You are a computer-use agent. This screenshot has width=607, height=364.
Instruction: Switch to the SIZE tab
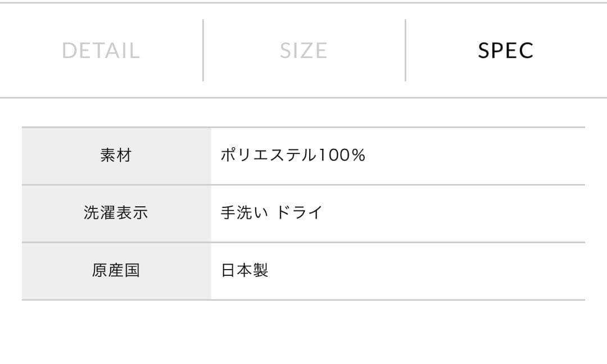(x=303, y=51)
